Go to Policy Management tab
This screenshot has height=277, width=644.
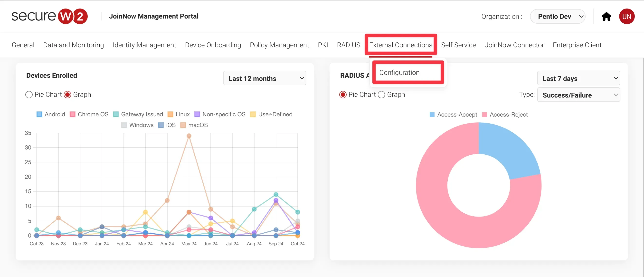pos(279,45)
